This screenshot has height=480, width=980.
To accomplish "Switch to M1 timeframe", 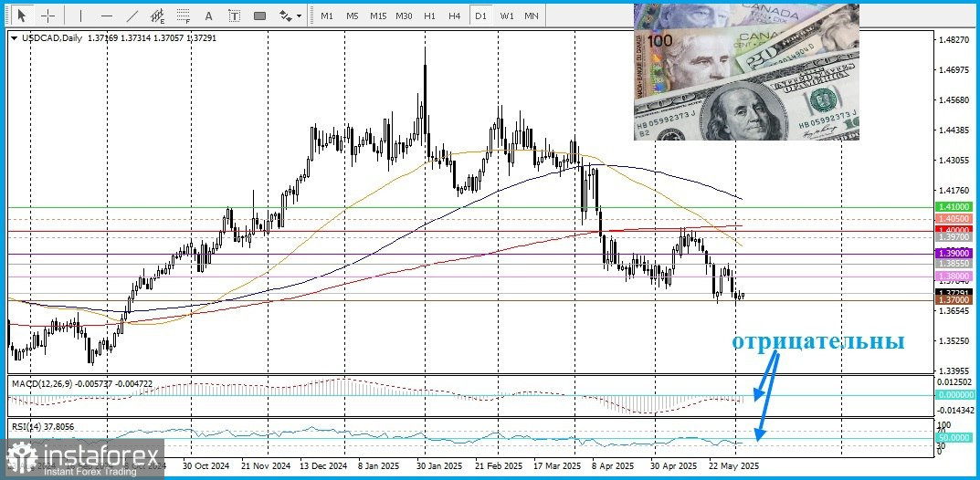I will point(327,16).
